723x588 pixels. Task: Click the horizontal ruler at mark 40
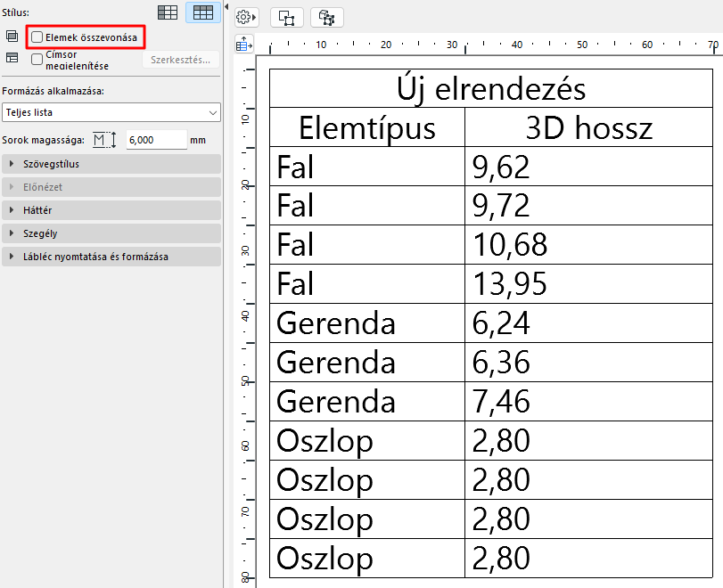pos(517,45)
